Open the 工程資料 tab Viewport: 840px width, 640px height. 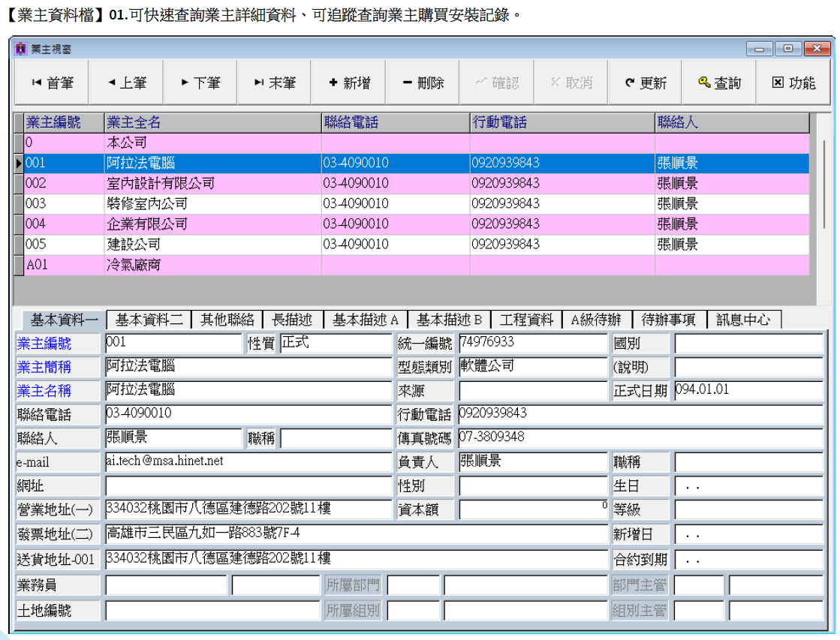pos(526,320)
